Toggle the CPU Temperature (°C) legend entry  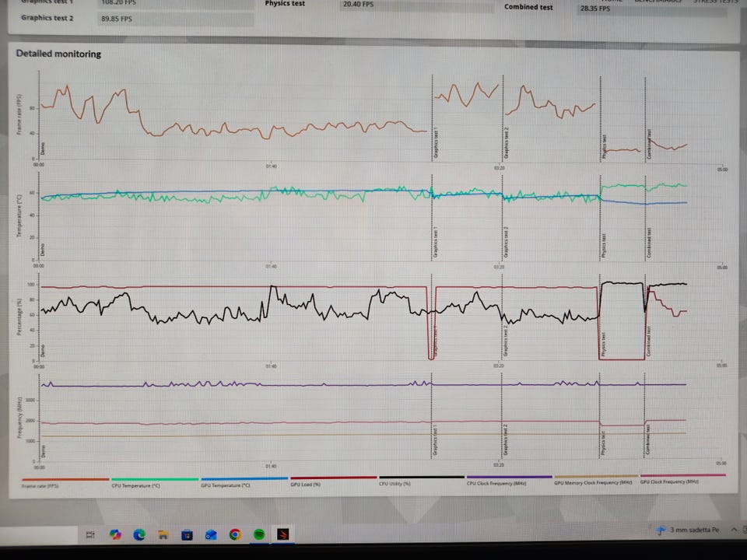[135, 485]
